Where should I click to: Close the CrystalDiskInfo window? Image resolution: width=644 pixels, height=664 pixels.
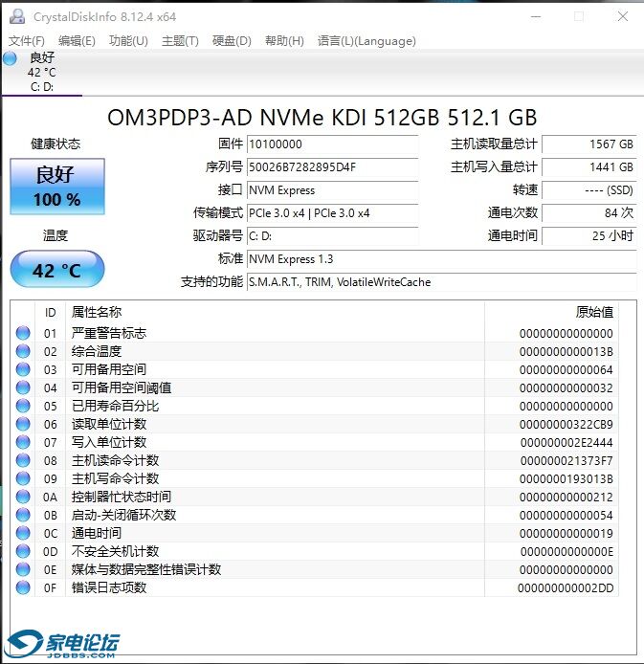pyautogui.click(x=622, y=16)
